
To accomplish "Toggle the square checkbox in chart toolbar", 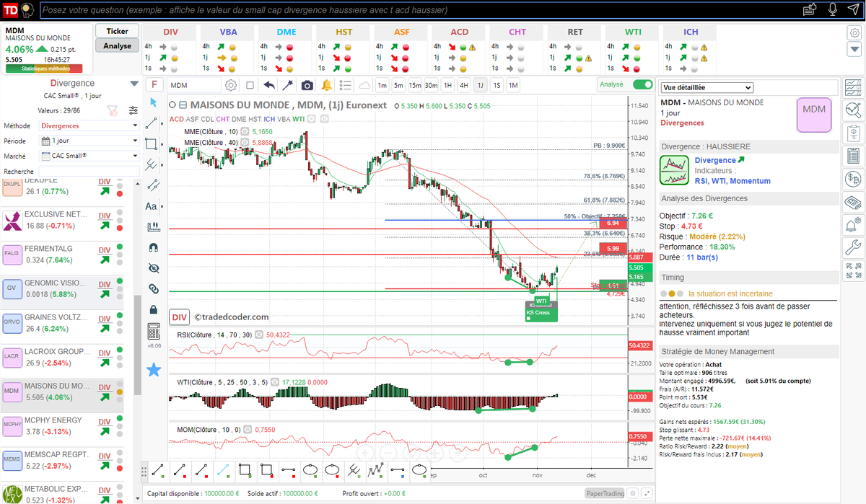I will pos(250,85).
